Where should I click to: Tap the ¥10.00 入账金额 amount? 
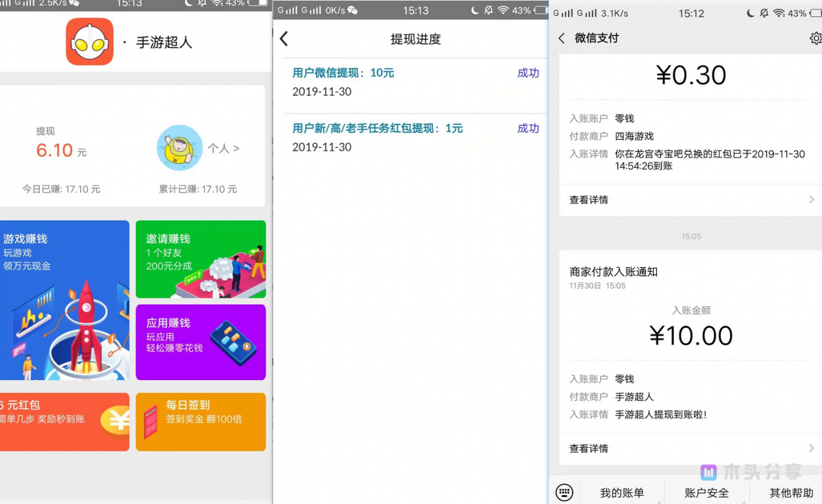[x=691, y=336]
